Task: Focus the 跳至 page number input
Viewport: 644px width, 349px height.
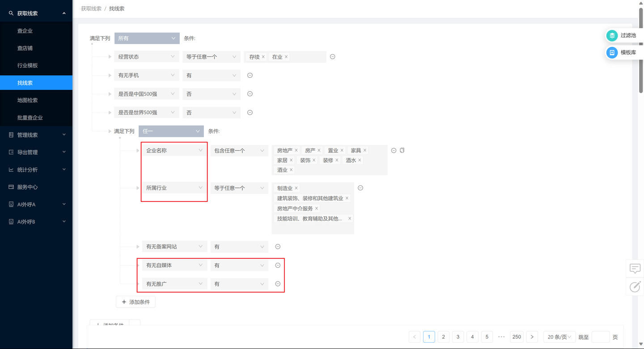Action: click(601, 337)
